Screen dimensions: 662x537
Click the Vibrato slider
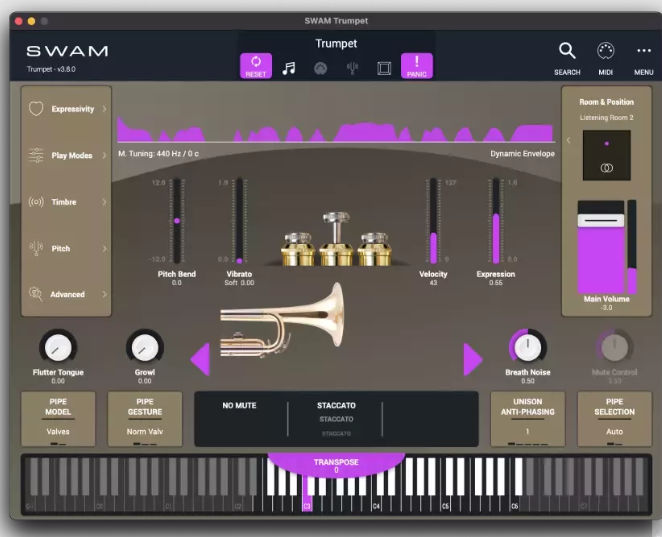click(239, 221)
